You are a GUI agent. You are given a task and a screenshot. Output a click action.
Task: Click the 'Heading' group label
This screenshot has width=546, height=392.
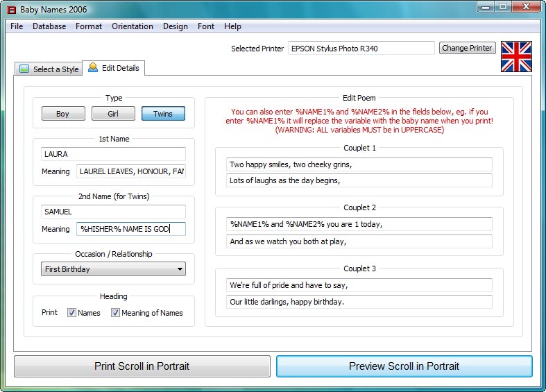tap(114, 296)
